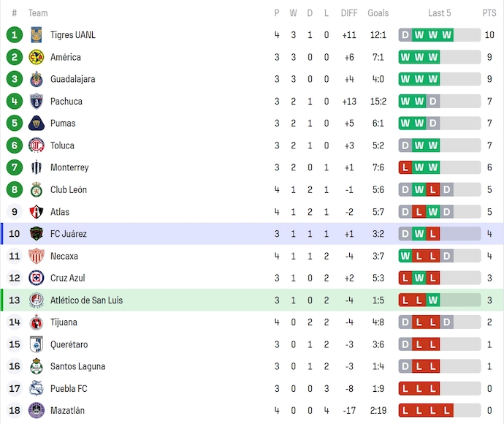Click the América team logo

[x=36, y=57]
